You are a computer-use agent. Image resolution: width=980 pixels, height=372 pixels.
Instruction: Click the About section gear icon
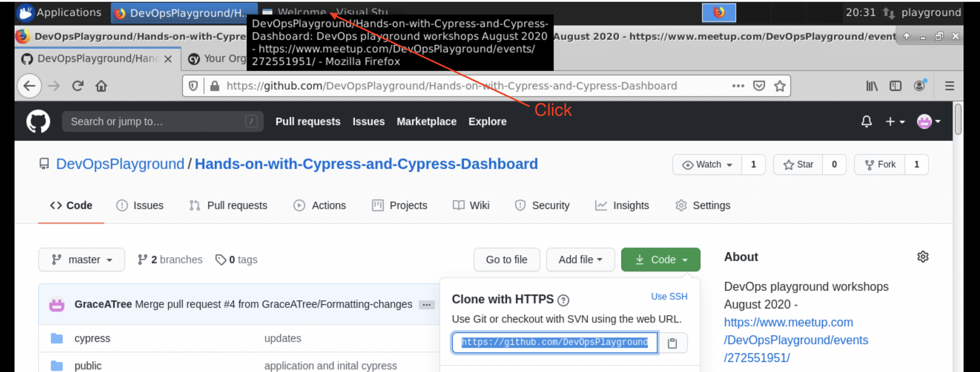pos(923,257)
